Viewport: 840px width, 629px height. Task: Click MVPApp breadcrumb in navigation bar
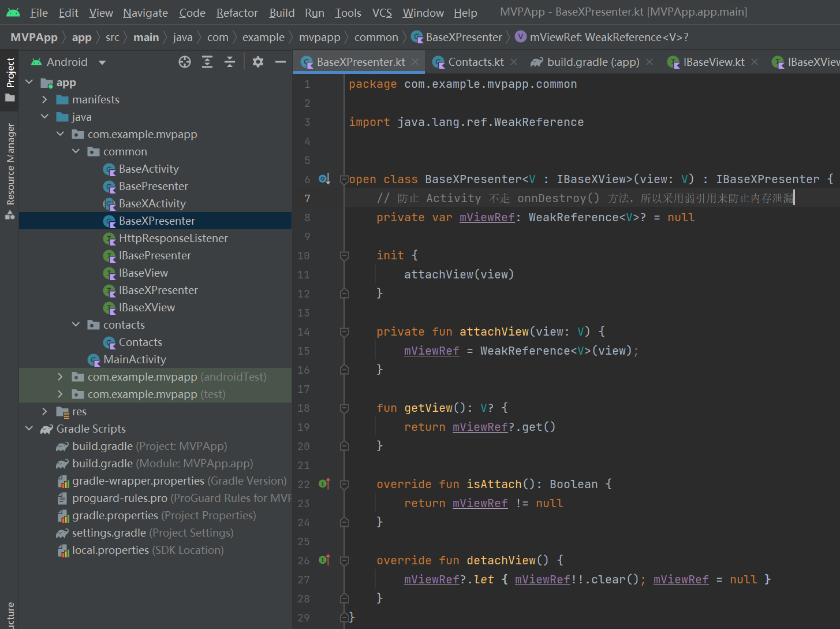pos(34,38)
